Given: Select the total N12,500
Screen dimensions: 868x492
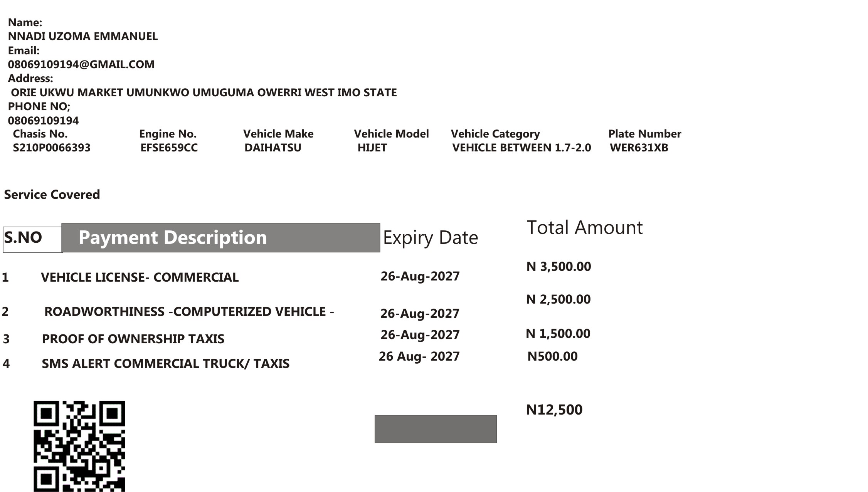Looking at the screenshot, I should tap(554, 410).
